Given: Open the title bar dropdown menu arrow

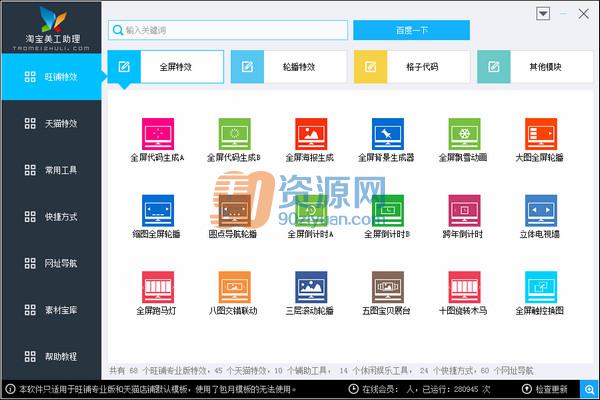Looking at the screenshot, I should point(543,14).
